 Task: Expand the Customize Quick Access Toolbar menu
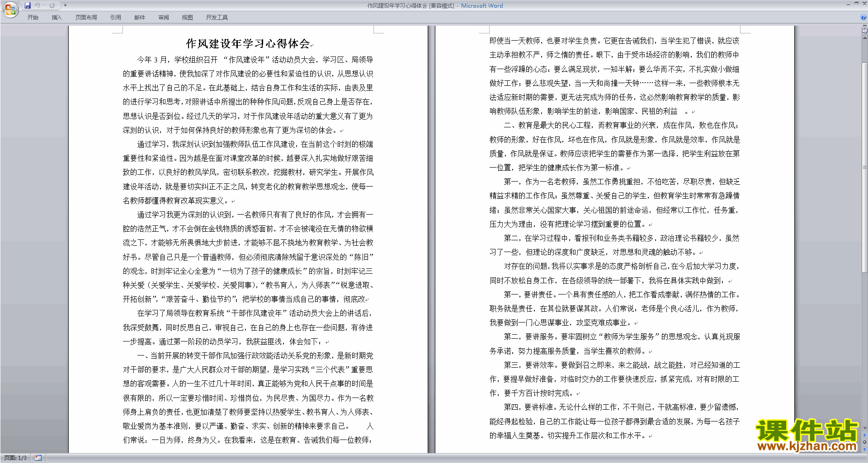65,5
